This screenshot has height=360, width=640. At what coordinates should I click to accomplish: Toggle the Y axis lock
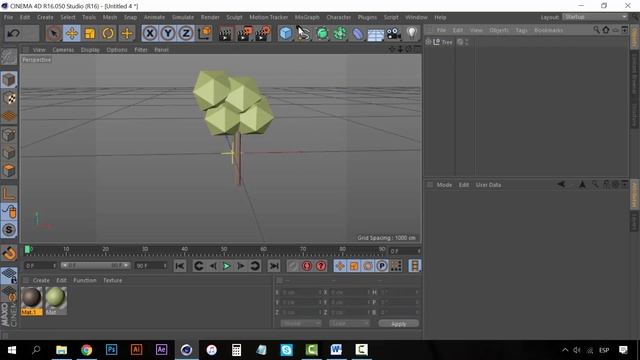pyautogui.click(x=168, y=33)
